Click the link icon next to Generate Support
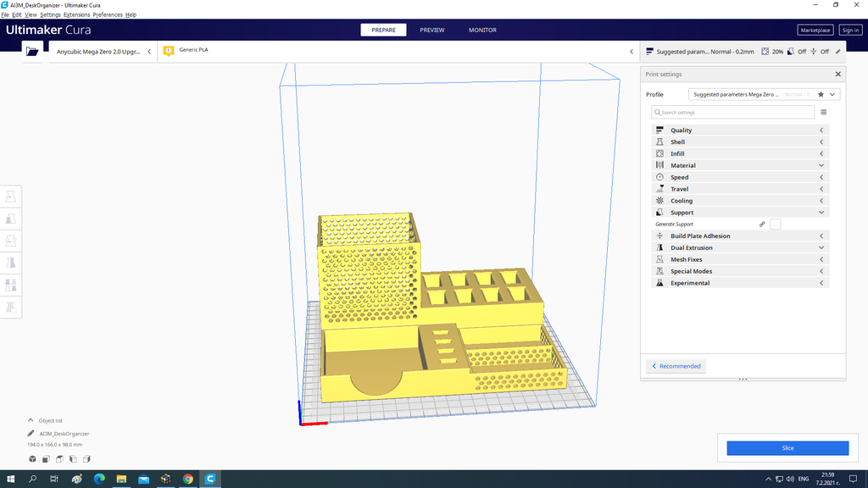The width and height of the screenshot is (868, 488). (762, 225)
